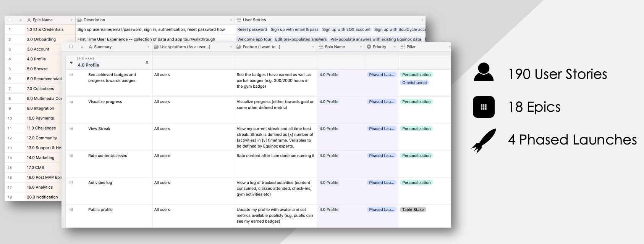Click the First Time User Experience description cell
This screenshot has height=244, width=644.
click(x=155, y=39)
